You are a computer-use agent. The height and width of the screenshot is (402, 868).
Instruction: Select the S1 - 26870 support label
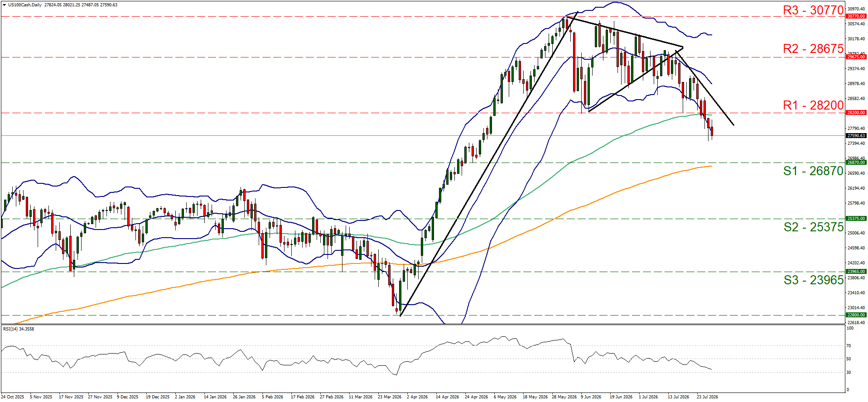pyautogui.click(x=814, y=171)
